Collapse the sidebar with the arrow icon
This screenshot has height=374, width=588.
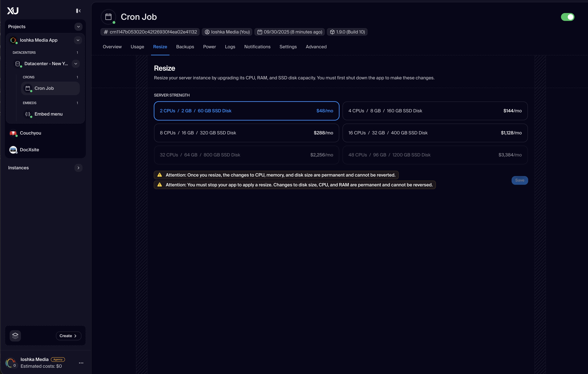click(78, 11)
